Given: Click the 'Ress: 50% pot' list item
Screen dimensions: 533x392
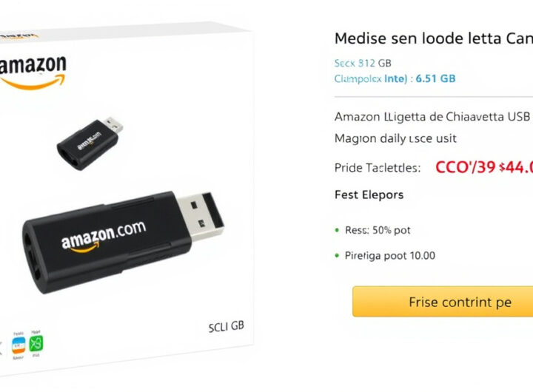Looking at the screenshot, I should (378, 230).
